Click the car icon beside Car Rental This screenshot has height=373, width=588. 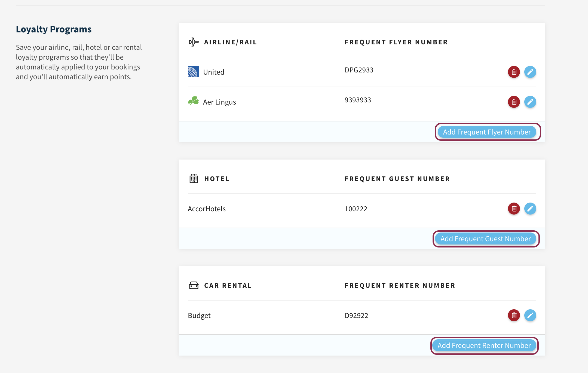[194, 285]
